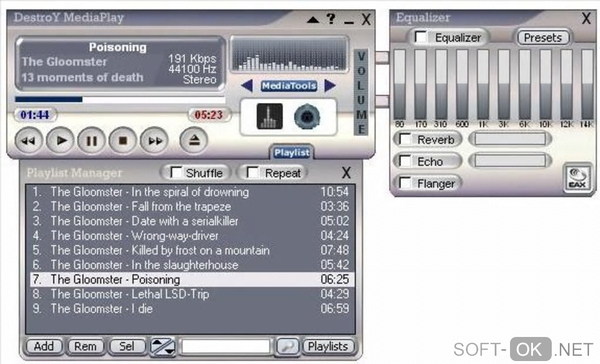Image resolution: width=600 pixels, height=364 pixels.
Task: Select track 'In the slaughterhouse'
Action: pyautogui.click(x=191, y=265)
